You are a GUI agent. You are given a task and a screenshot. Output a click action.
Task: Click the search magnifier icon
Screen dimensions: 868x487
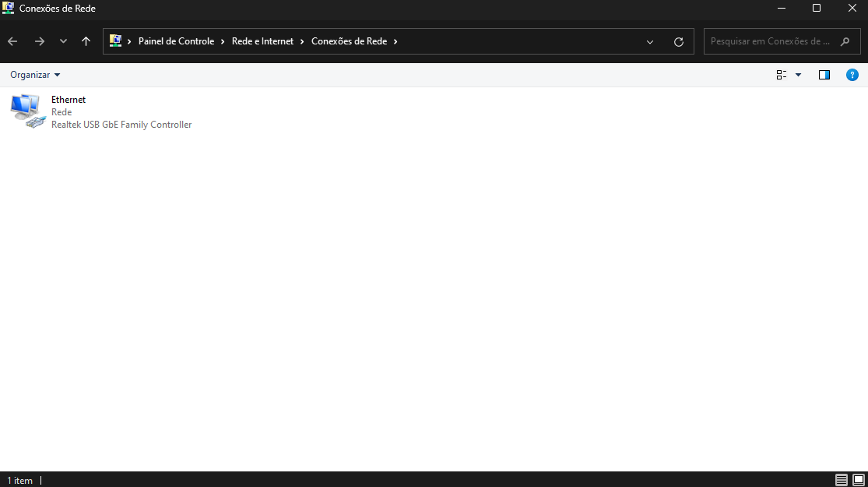point(845,41)
